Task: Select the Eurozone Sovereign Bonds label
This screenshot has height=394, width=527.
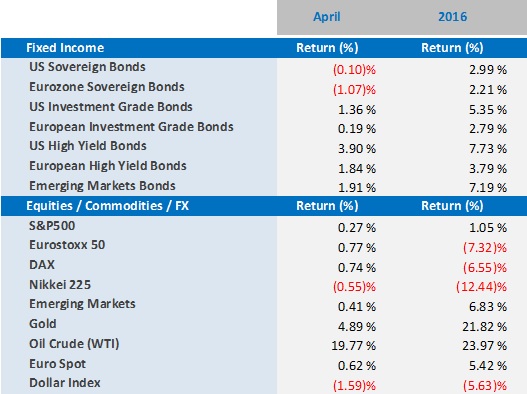Action: click(x=107, y=87)
